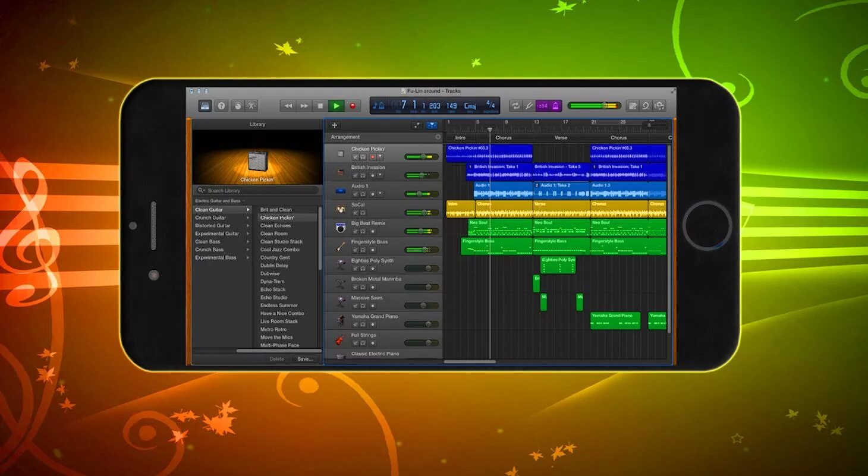868x476 pixels.
Task: Expand the Clean Guitar category arrow
Action: [x=248, y=210]
